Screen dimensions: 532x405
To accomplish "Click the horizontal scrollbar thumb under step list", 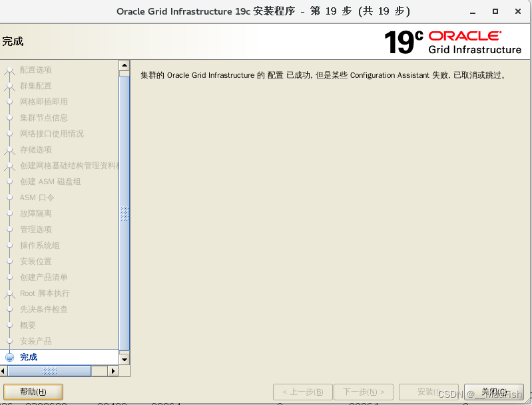I will click(49, 371).
